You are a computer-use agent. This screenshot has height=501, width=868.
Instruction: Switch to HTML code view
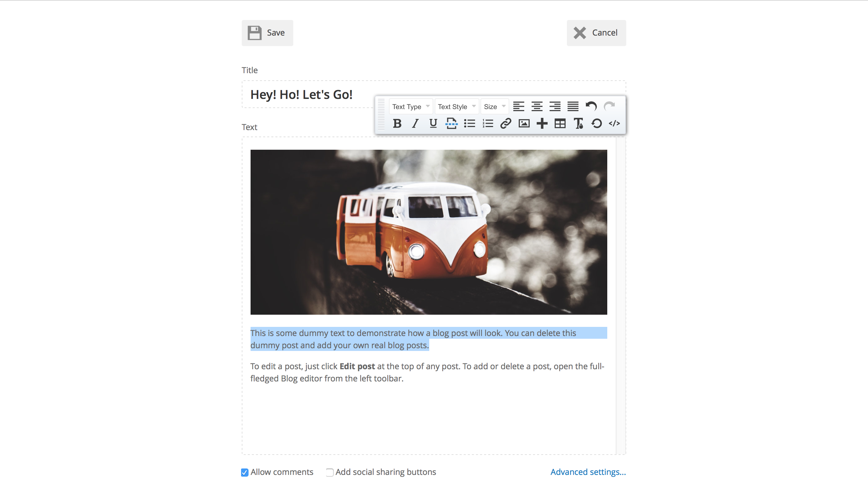615,123
